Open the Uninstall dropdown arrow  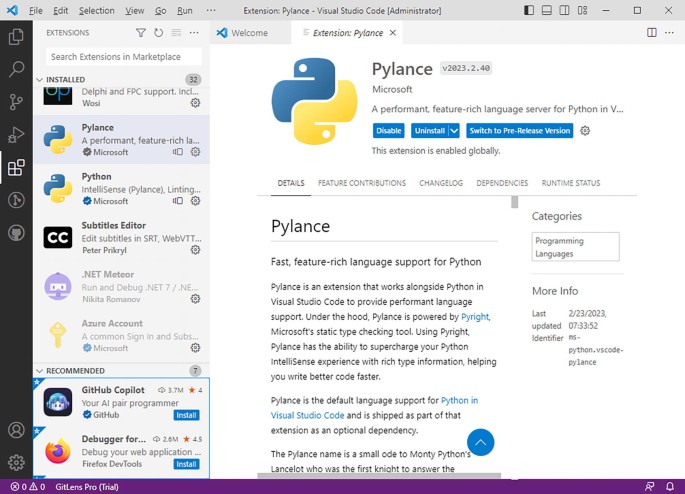point(454,131)
